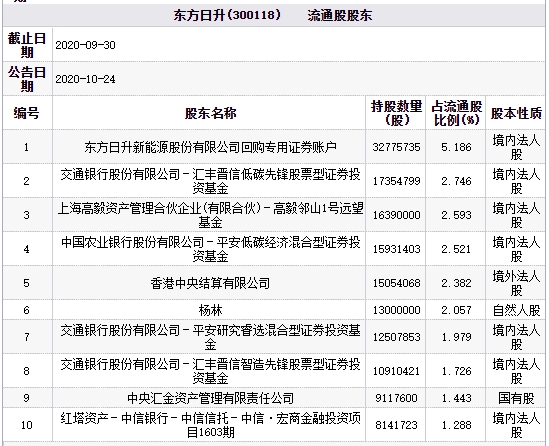Screen dimensions: 549x446
Task: Select the 公告日期 value 2020-10-24
Action: (x=85, y=79)
